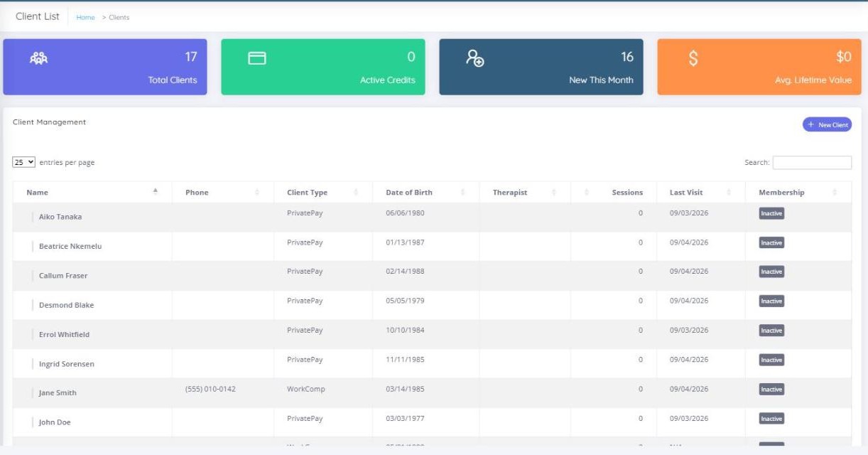The width and height of the screenshot is (868, 455).
Task: Click Inactive badge for John Doe
Action: 771,419
